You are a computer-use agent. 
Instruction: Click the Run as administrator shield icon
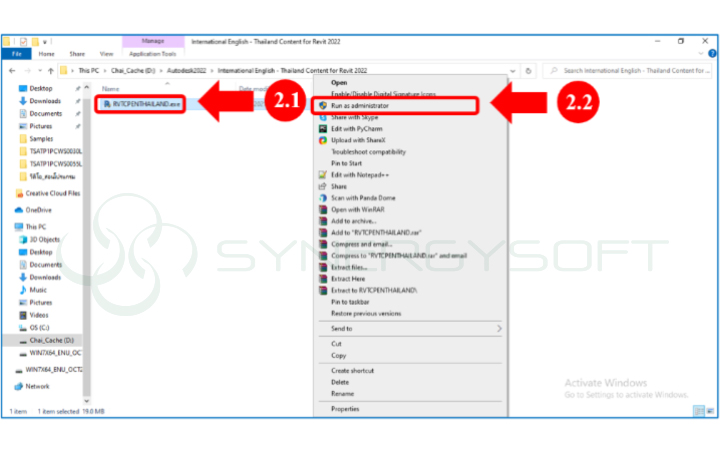point(323,104)
